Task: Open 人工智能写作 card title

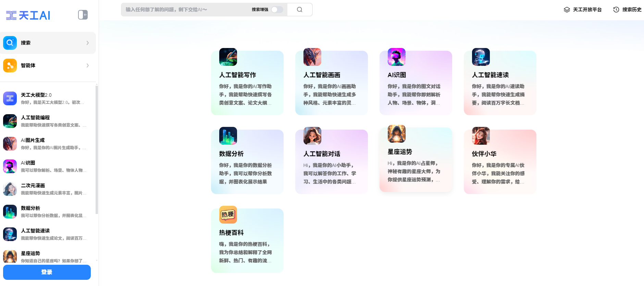Action: click(x=238, y=75)
